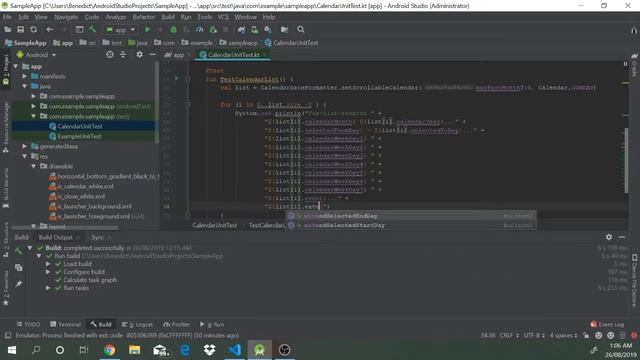Open the Logcat tool window
The width and height of the screenshot is (640, 360).
tap(138, 324)
